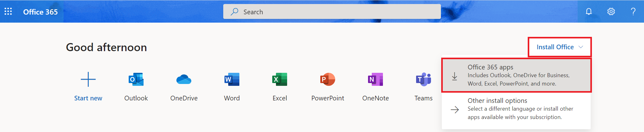This screenshot has width=644, height=132.
Task: Open the PowerPoint app icon
Action: click(x=328, y=79)
